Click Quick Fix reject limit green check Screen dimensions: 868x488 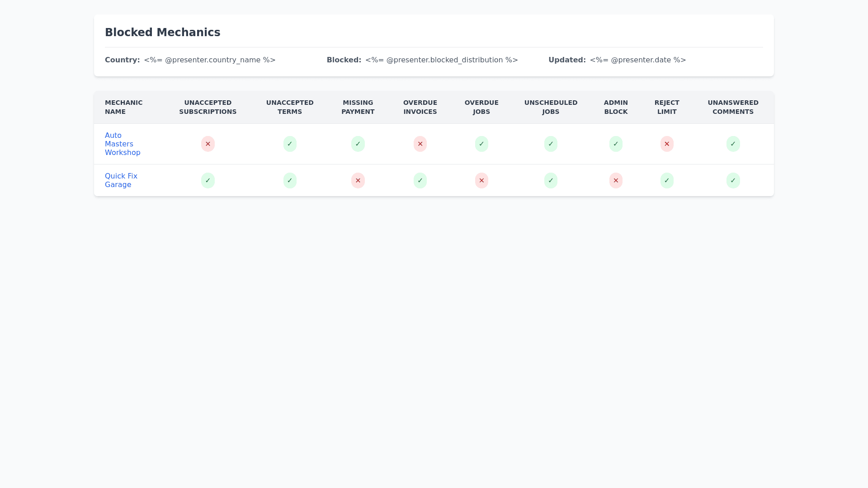tap(667, 181)
